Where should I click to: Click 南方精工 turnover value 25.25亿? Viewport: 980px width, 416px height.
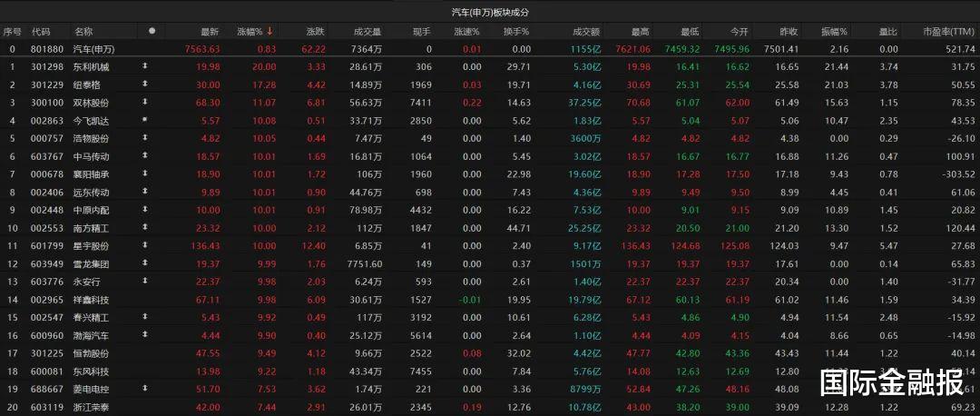[585, 228]
